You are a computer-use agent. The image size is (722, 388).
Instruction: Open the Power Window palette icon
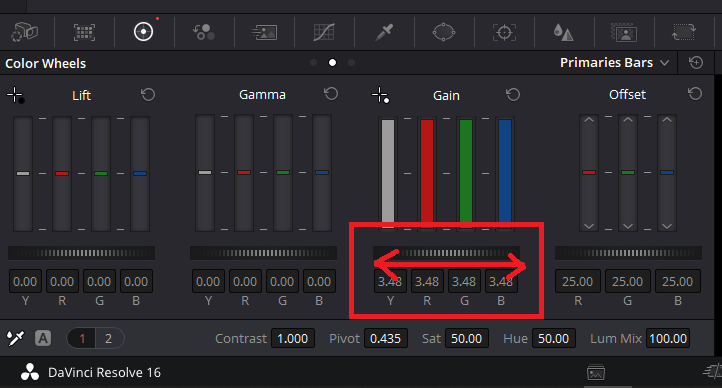pos(444,32)
